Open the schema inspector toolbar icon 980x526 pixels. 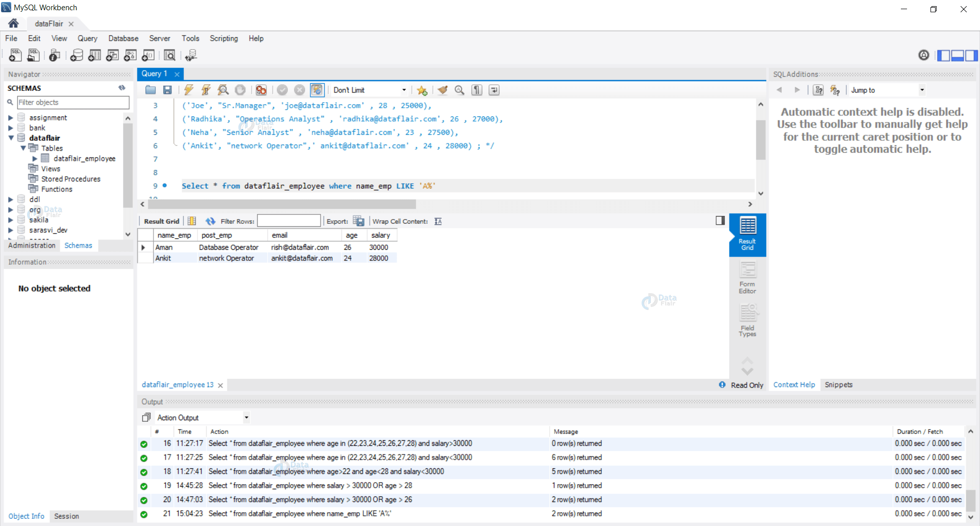(x=55, y=55)
